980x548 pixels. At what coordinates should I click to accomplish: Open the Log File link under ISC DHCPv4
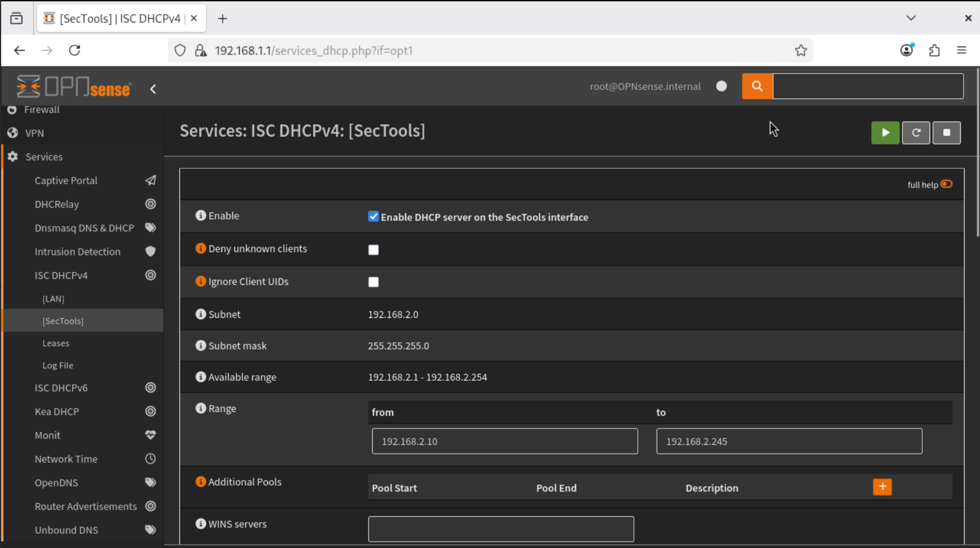click(x=58, y=366)
